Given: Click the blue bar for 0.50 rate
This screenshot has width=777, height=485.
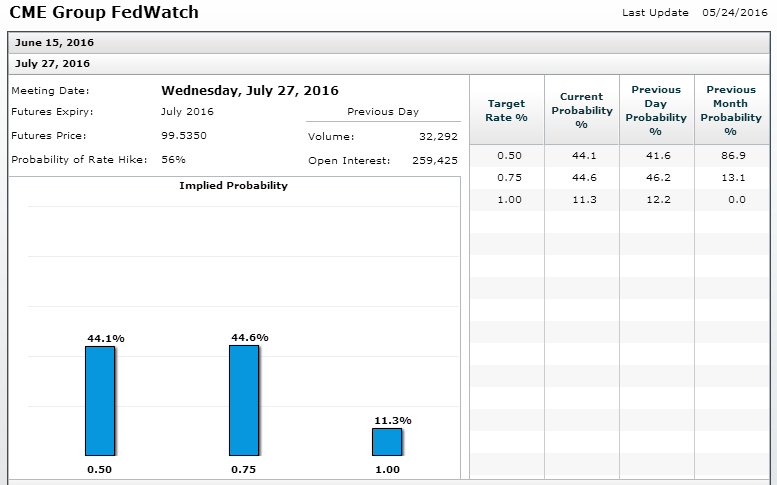Looking at the screenshot, I should click(100, 401).
